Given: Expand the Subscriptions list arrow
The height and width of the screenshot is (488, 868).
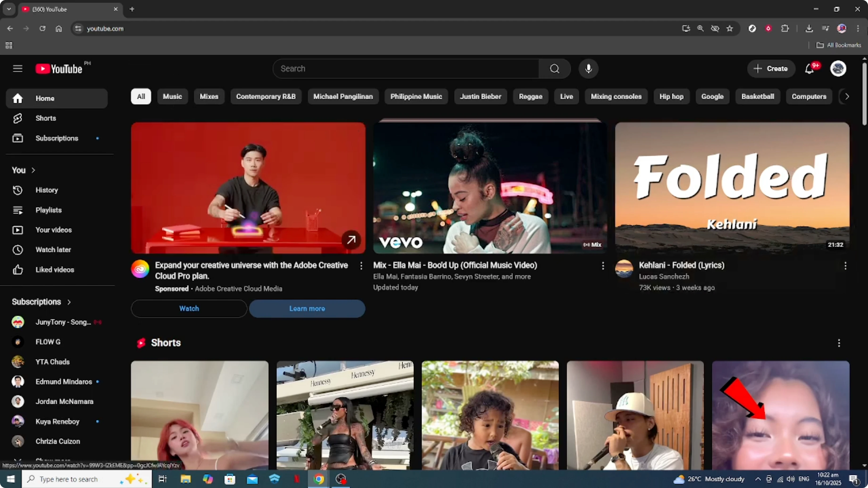Looking at the screenshot, I should coord(69,302).
